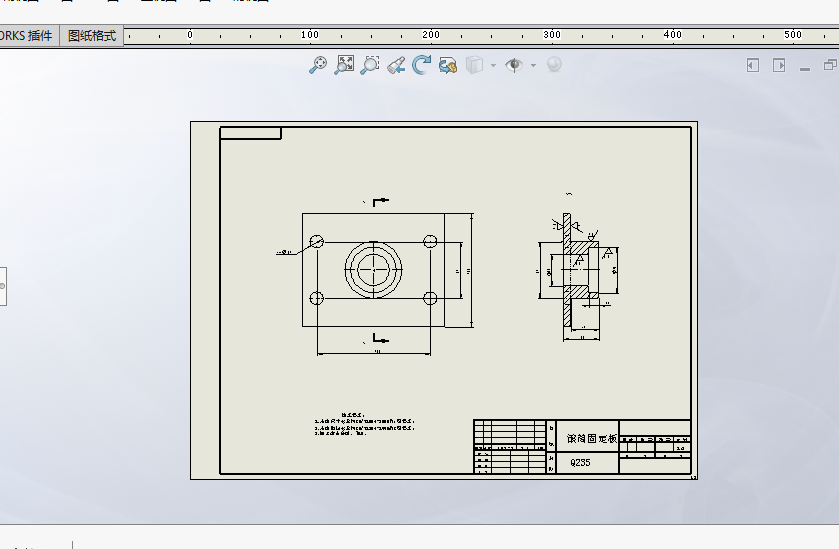Minimize the drawing document window

[x=805, y=68]
